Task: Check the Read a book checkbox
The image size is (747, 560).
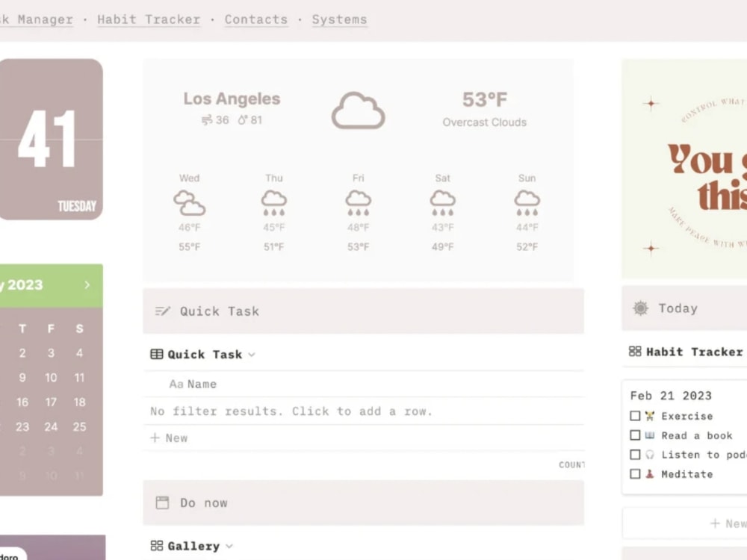Action: coord(635,435)
